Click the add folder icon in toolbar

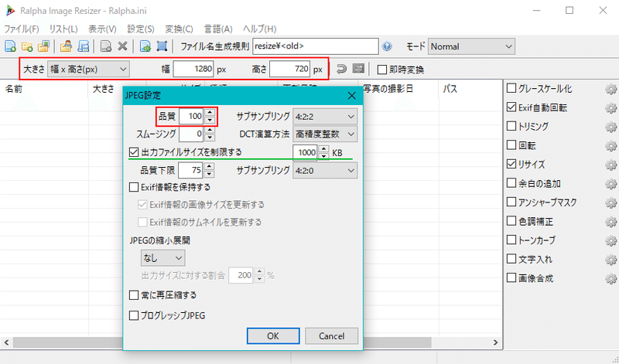pos(27,46)
